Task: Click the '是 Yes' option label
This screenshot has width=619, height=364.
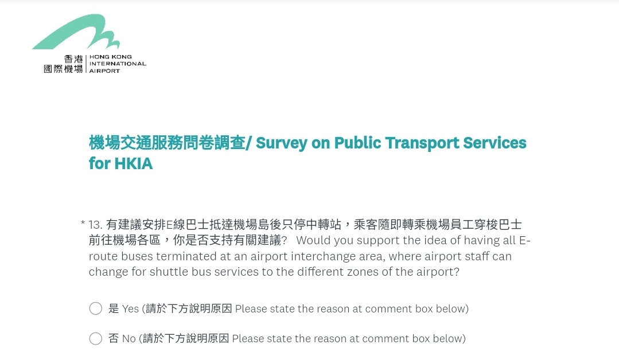Action: (123, 308)
